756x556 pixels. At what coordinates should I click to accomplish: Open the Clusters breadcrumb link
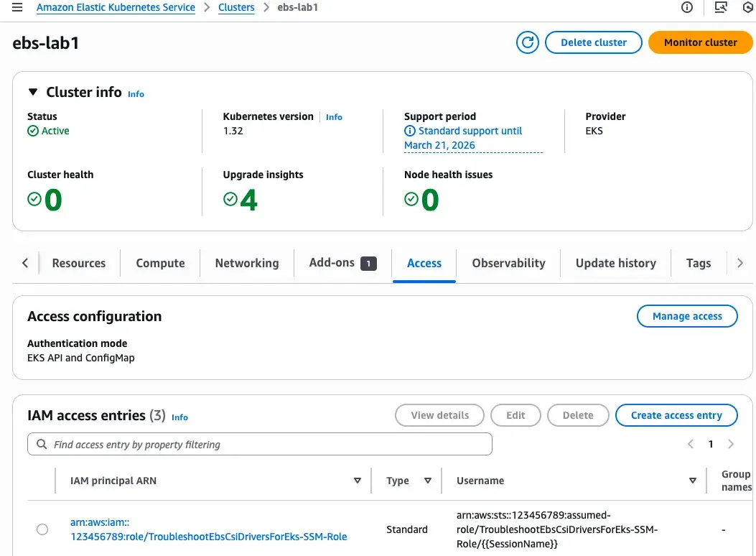[236, 8]
